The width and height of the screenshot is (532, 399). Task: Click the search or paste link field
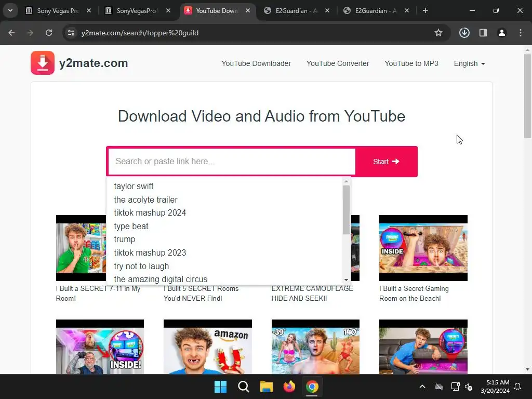231,162
